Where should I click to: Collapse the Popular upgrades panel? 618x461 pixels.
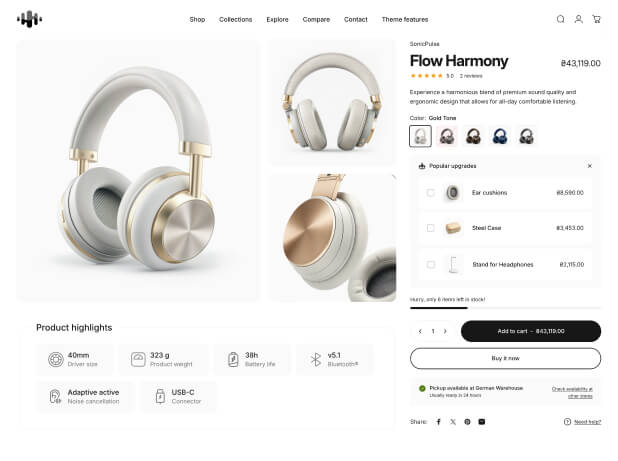[x=590, y=166]
